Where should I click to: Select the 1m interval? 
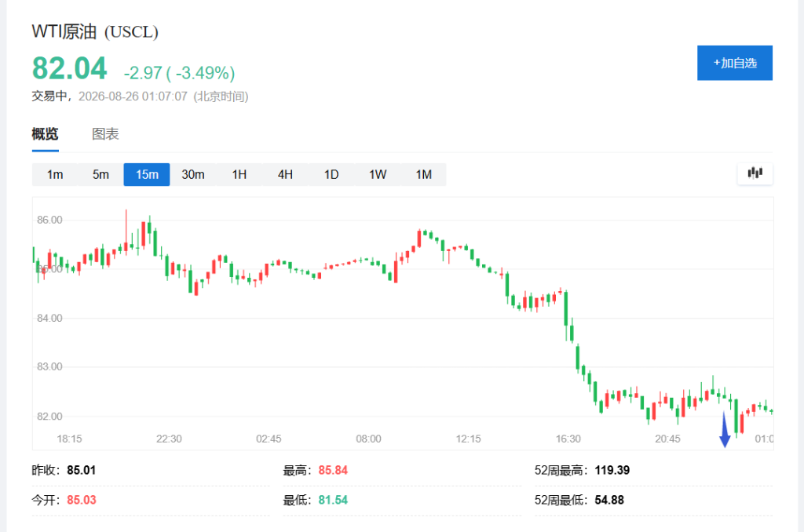[55, 175]
